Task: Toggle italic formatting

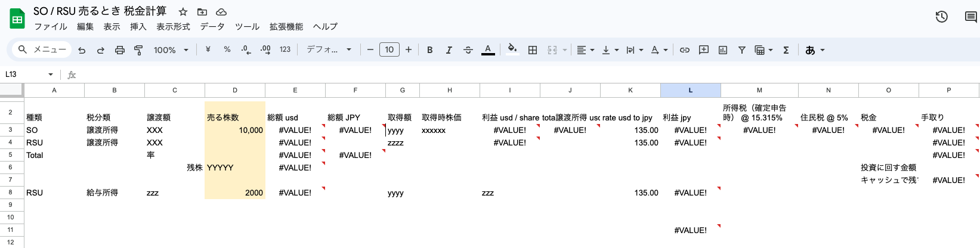Action: coord(449,50)
